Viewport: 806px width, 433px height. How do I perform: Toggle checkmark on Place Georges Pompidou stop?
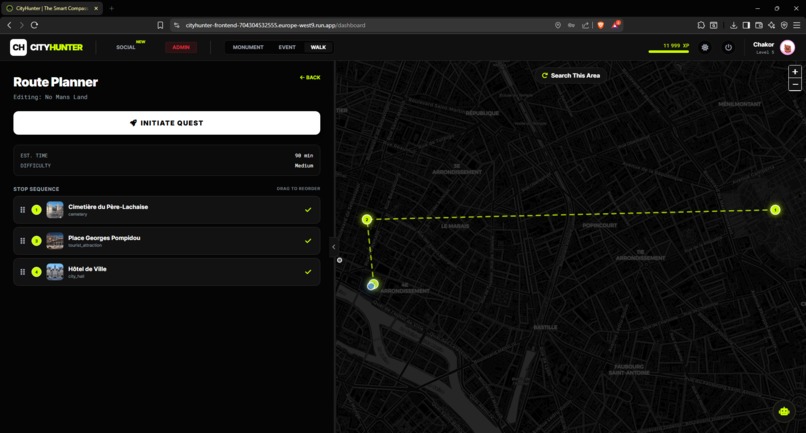click(308, 241)
